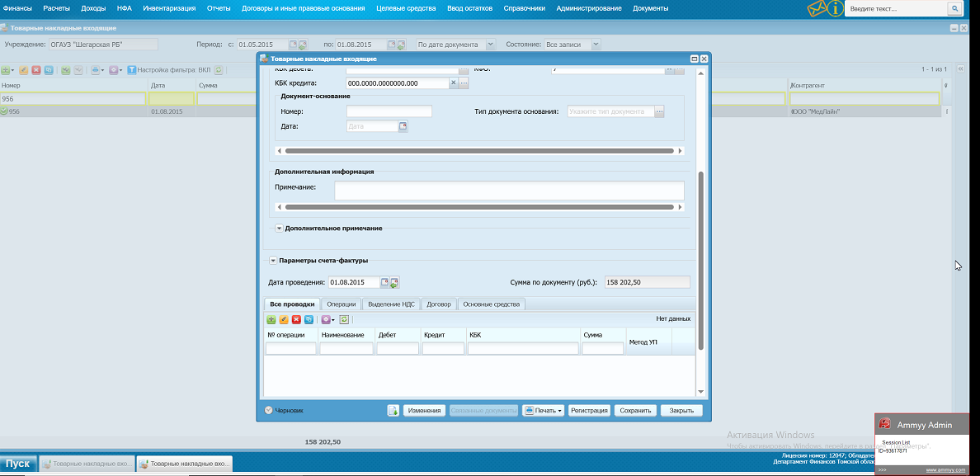Refresh the background invoice list
The height and width of the screenshot is (476, 980).
pyautogui.click(x=219, y=70)
